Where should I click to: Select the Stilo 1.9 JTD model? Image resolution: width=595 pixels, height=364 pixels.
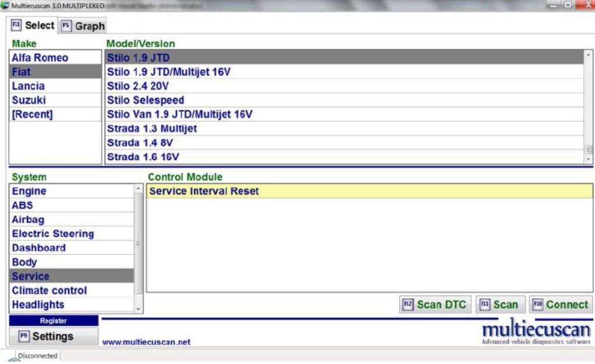point(344,58)
